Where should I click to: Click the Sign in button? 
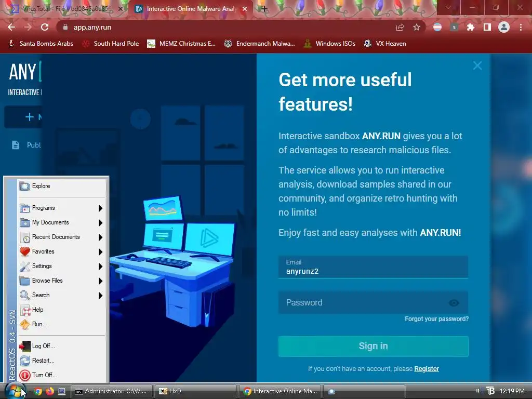coord(373,346)
